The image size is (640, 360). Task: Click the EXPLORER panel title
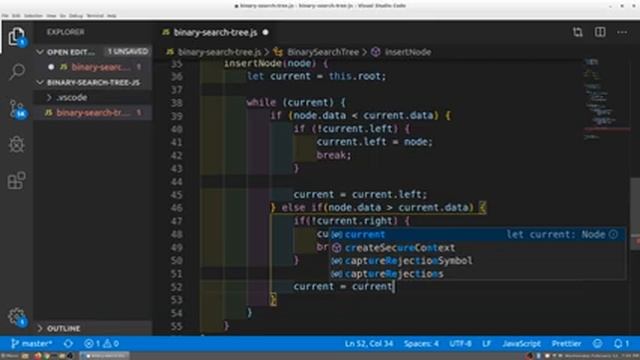tap(65, 32)
